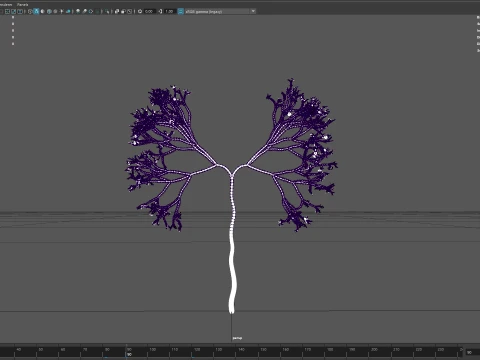Toggle the view transform button
Viewport: 480px width, 360px height.
pyautogui.click(x=181, y=11)
